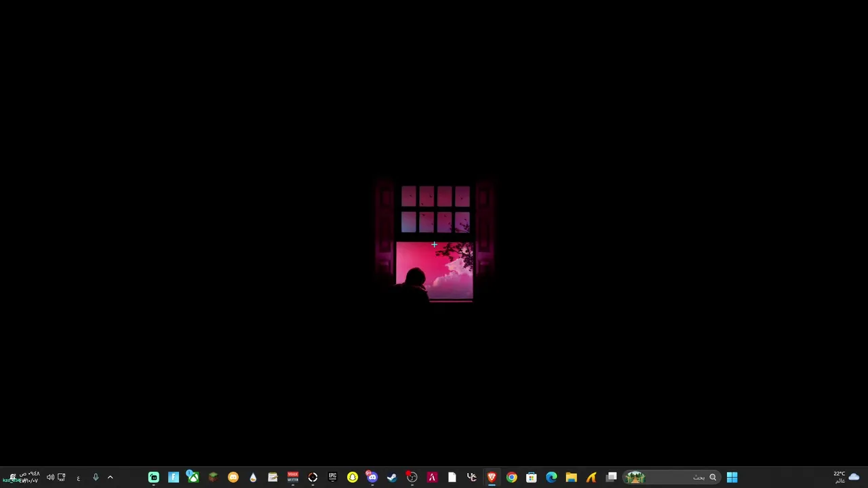Launch Microsoft Edge from taskbar
868x488 pixels.
tap(551, 477)
